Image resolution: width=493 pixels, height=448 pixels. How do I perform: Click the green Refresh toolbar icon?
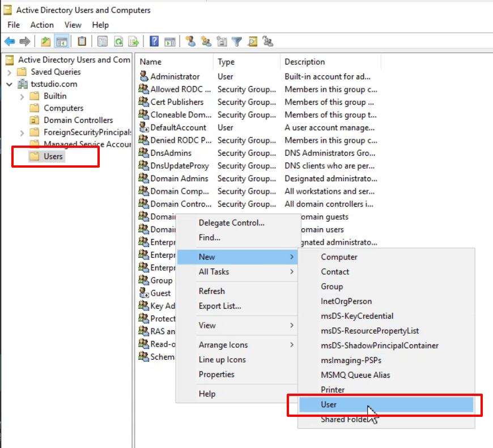(118, 41)
